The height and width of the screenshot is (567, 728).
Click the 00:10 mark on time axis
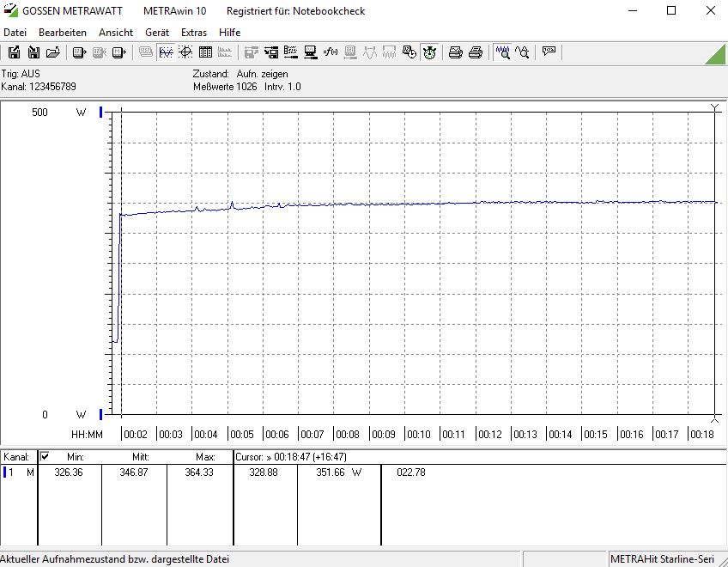[420, 435]
